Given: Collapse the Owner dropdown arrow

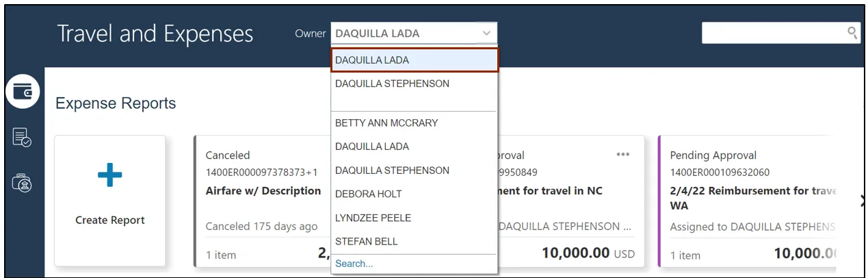Looking at the screenshot, I should [x=486, y=33].
